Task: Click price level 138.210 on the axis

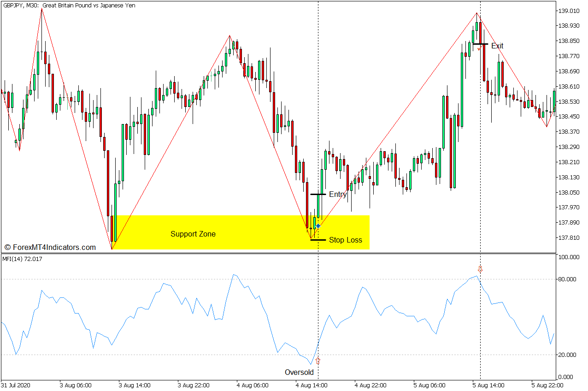Action: (x=569, y=162)
